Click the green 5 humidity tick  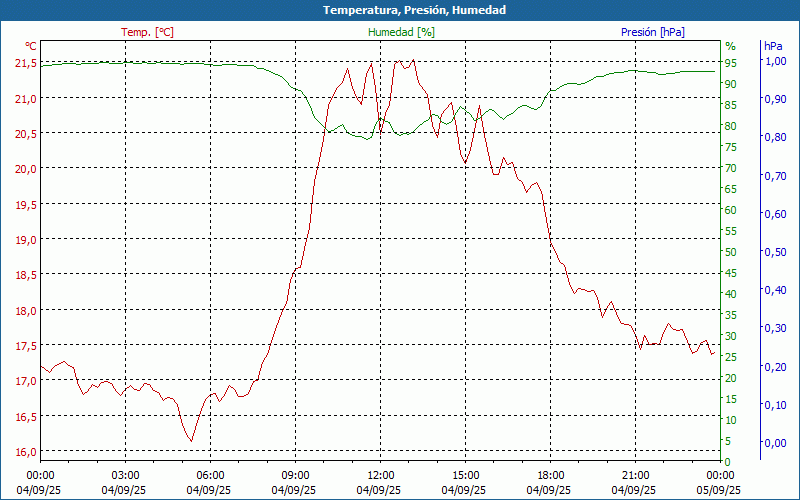point(728,441)
